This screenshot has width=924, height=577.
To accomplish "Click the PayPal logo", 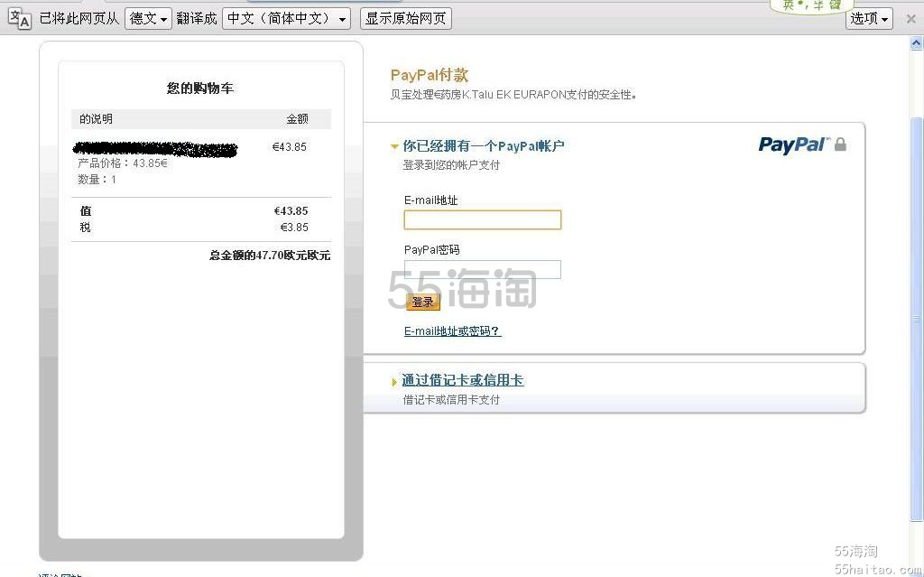I will coord(792,144).
